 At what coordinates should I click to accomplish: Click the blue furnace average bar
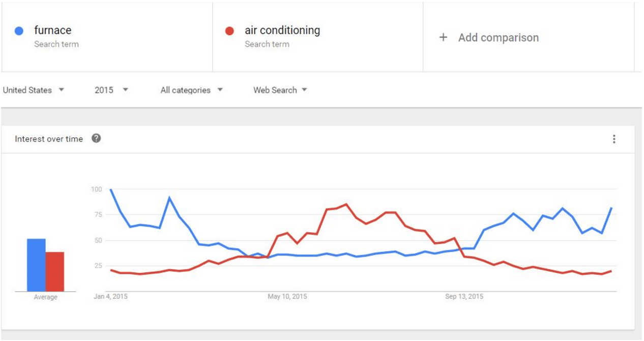click(36, 265)
